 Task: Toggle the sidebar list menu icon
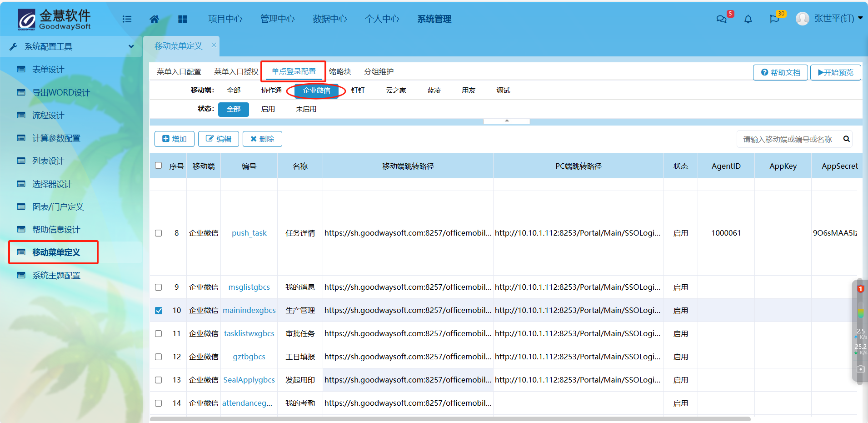(127, 19)
